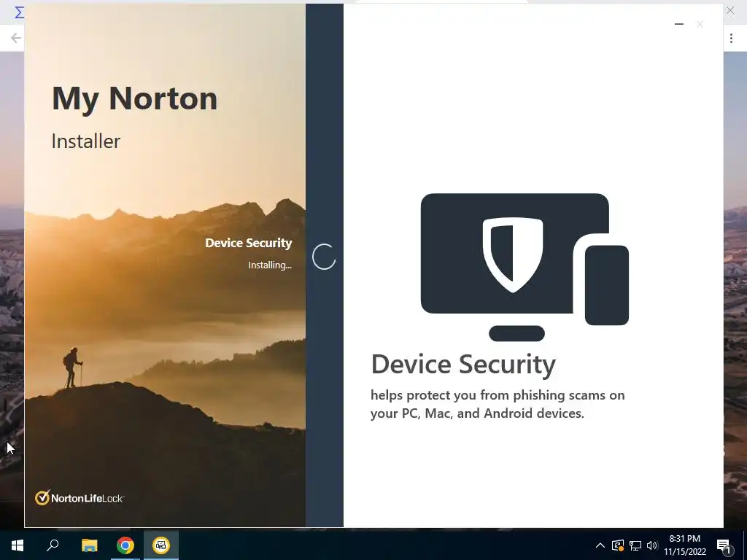Click the 'My Norton' title
Screen dimensions: 747x560
135,99
